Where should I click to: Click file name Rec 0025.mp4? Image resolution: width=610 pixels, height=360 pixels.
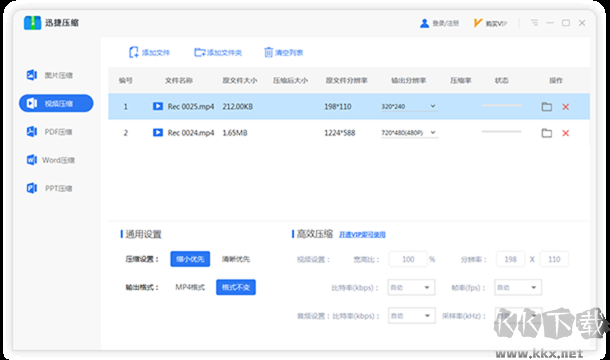[191, 106]
